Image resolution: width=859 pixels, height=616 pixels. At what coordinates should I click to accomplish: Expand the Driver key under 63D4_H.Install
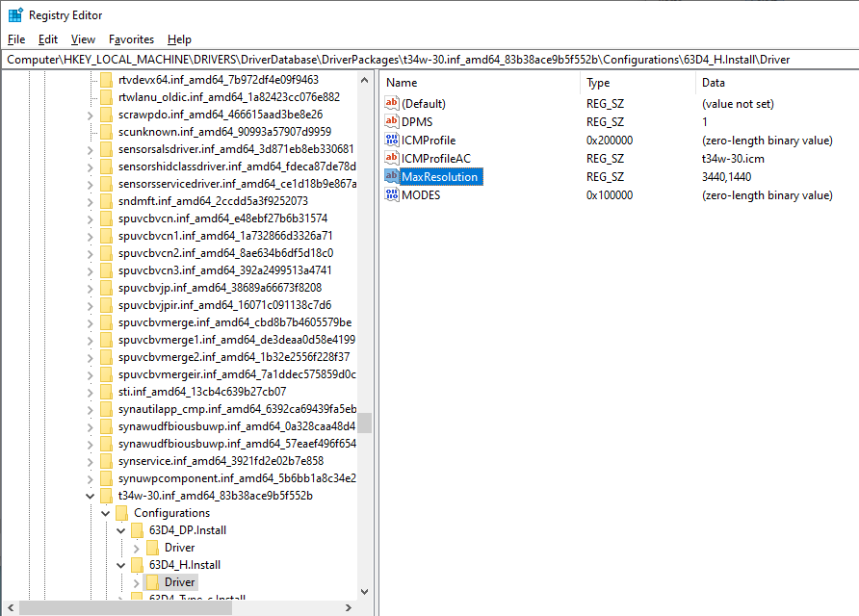[x=137, y=582]
